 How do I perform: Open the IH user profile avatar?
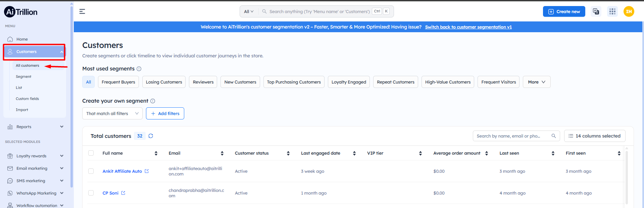tap(629, 11)
